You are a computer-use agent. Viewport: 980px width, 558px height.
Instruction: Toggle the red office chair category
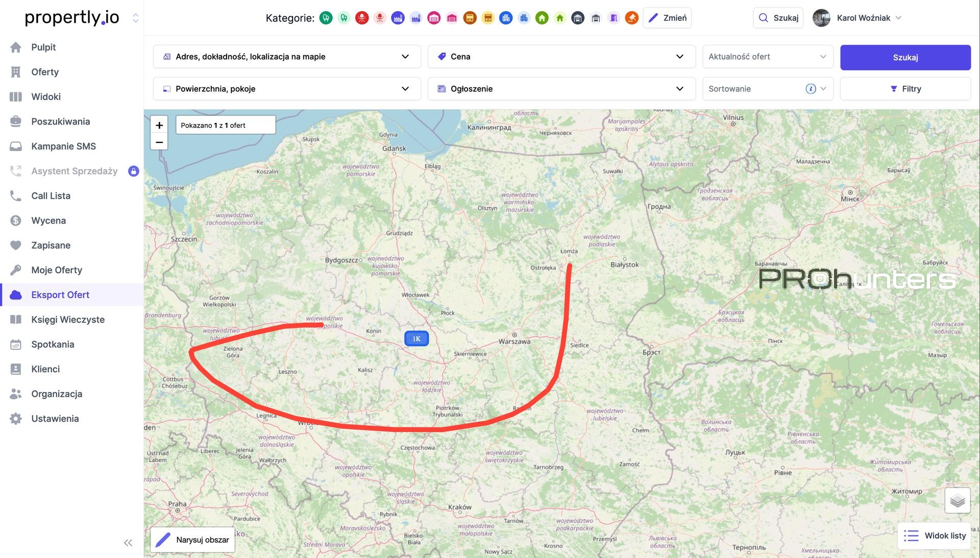pyautogui.click(x=362, y=18)
